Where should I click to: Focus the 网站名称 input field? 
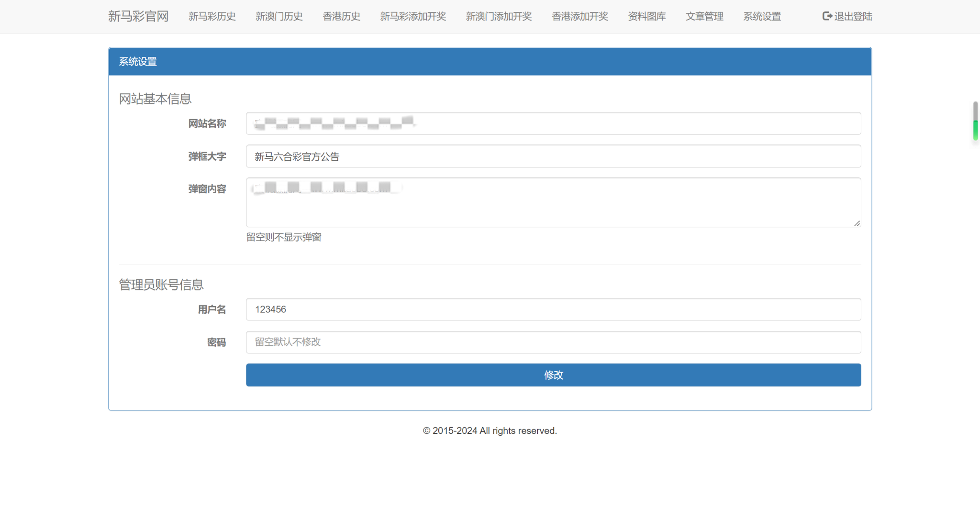(553, 124)
